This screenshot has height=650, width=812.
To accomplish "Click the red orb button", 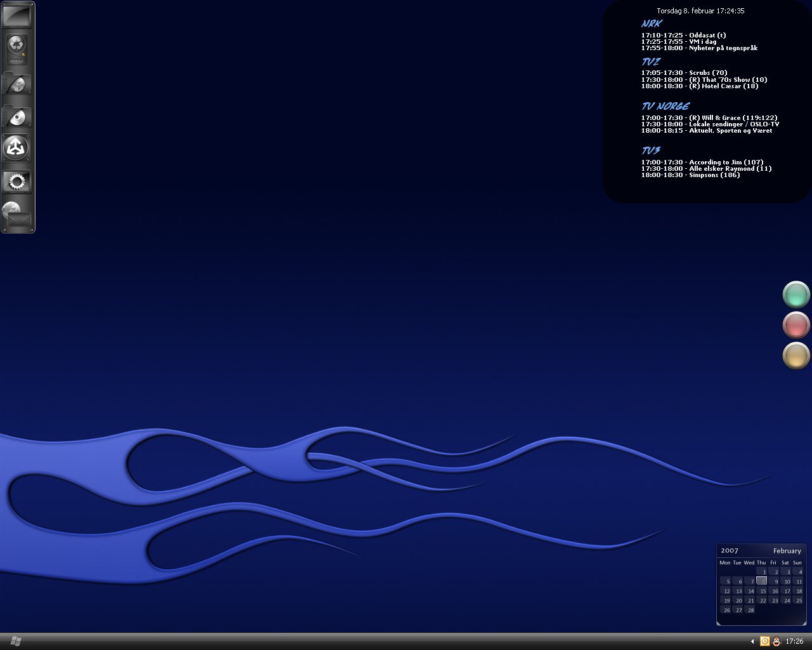I will click(x=796, y=325).
